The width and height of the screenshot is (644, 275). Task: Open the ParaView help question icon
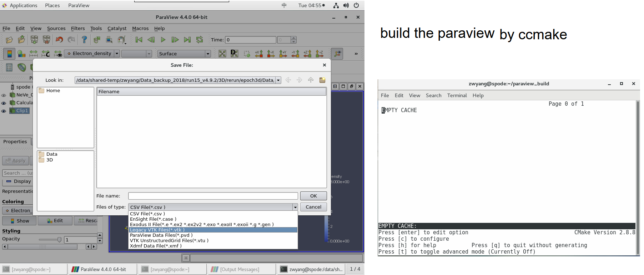coord(84,40)
